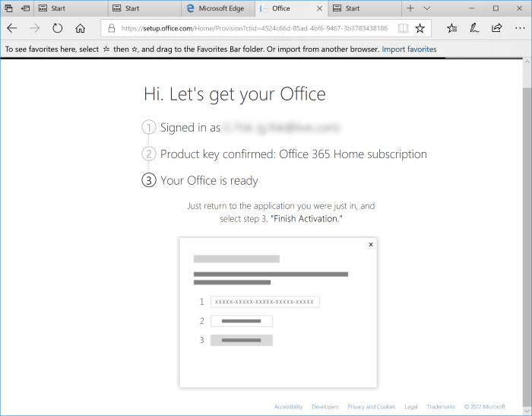This screenshot has width=532, height=416.
Task: Switch to the Microsoft Edge tab
Action: [218, 8]
